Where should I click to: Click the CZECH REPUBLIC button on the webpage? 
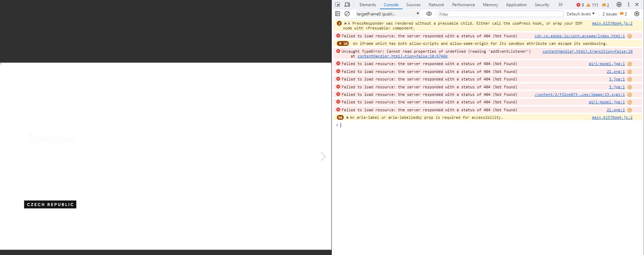tap(50, 204)
